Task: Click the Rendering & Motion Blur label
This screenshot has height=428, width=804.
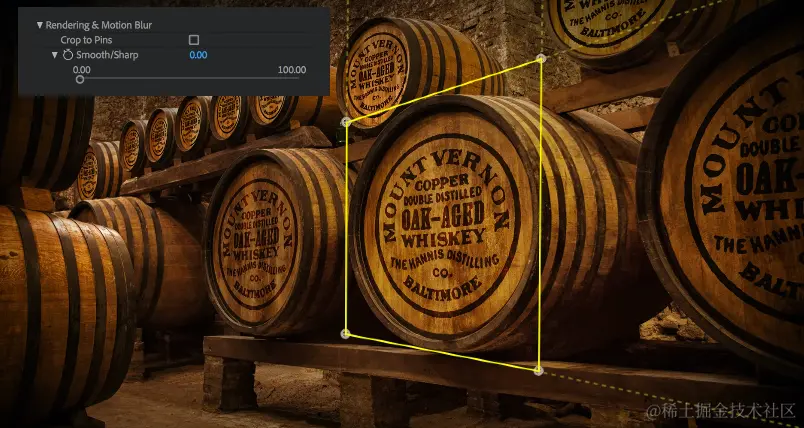Action: point(99,25)
